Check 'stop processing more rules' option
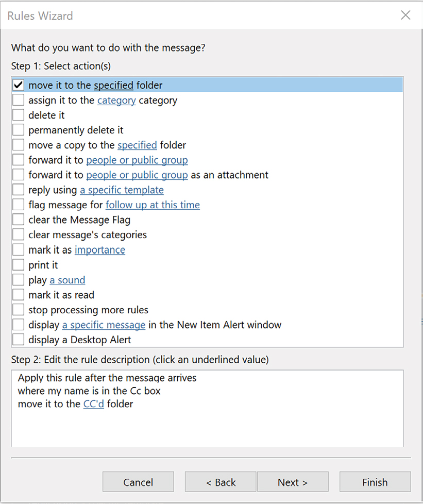This screenshot has height=504, width=423. coord(19,310)
